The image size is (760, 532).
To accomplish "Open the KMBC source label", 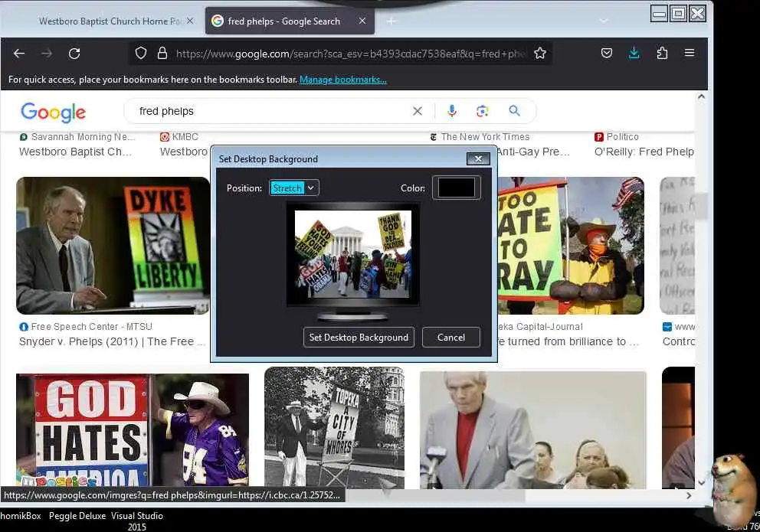I will click(179, 137).
